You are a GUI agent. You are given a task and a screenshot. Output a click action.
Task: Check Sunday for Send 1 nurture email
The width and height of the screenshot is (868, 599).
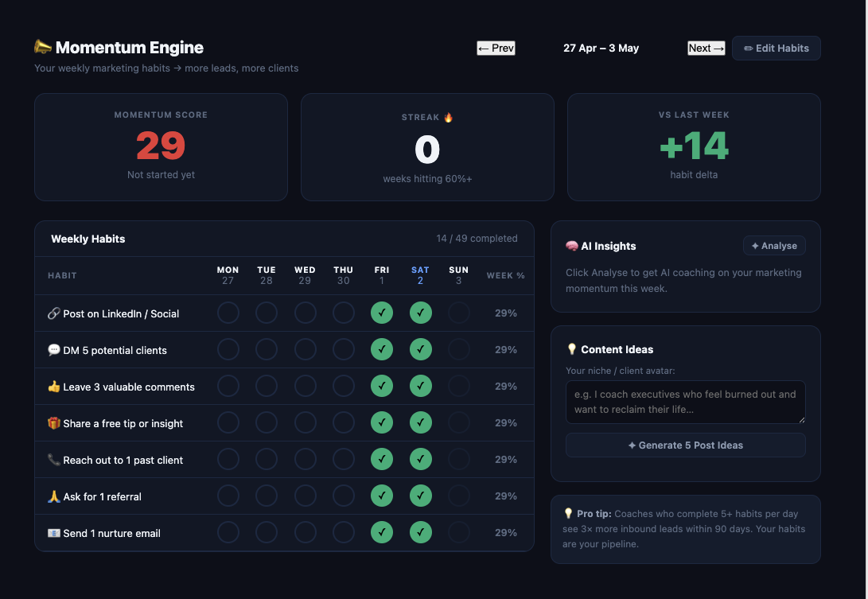(x=459, y=532)
